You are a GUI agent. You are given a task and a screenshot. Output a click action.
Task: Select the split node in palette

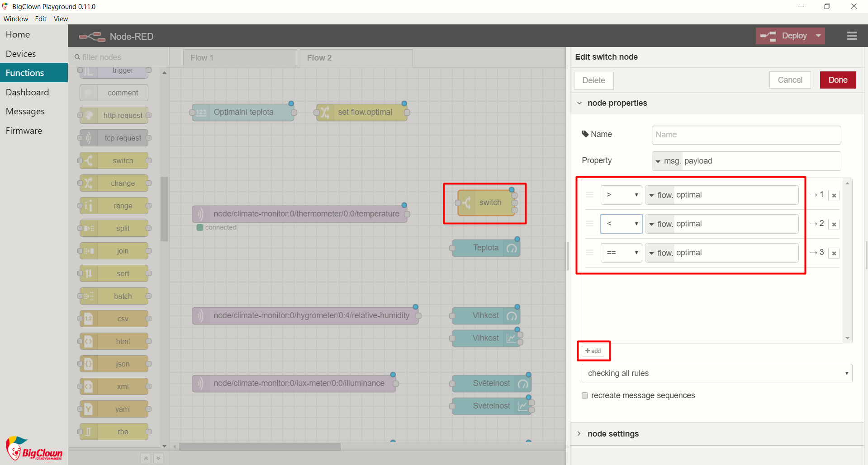pos(114,228)
